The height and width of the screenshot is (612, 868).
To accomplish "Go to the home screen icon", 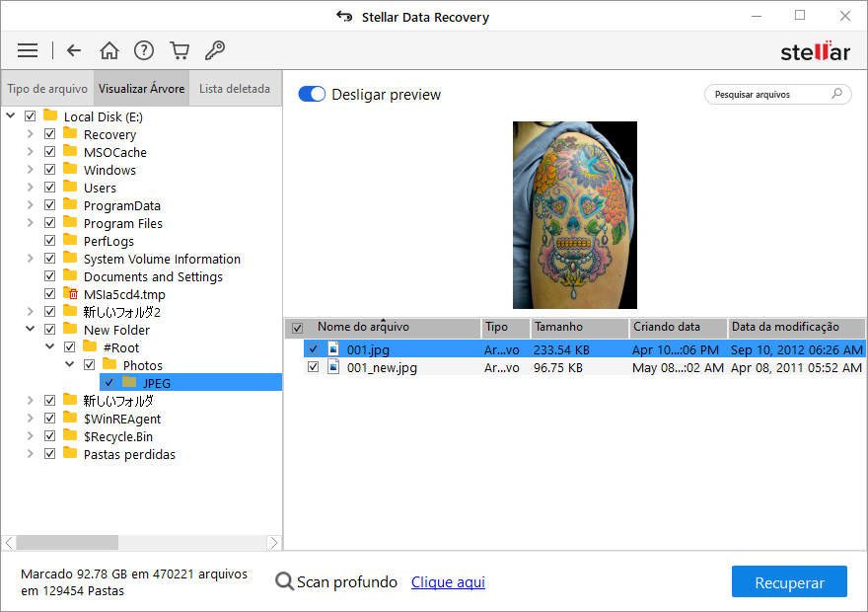I will tap(109, 50).
